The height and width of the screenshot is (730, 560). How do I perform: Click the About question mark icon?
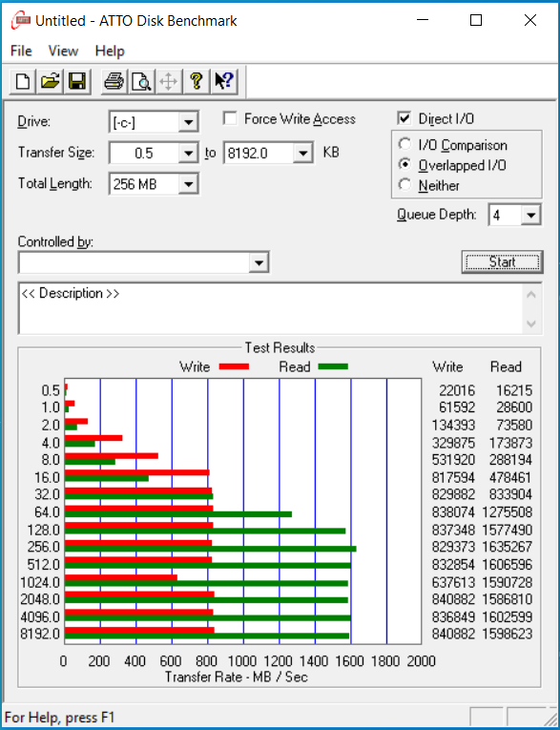coord(196,81)
